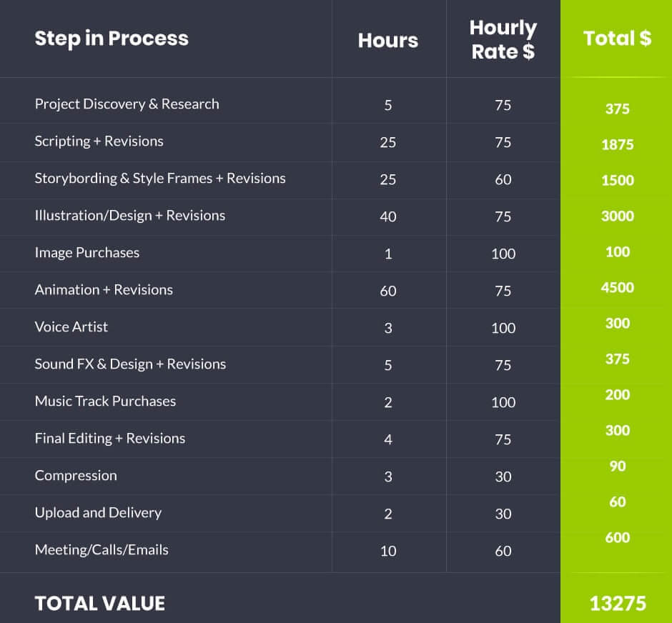This screenshot has width=672, height=623.
Task: Select 'Storybording & Style Frames + Revisions' label
Action: 160,178
